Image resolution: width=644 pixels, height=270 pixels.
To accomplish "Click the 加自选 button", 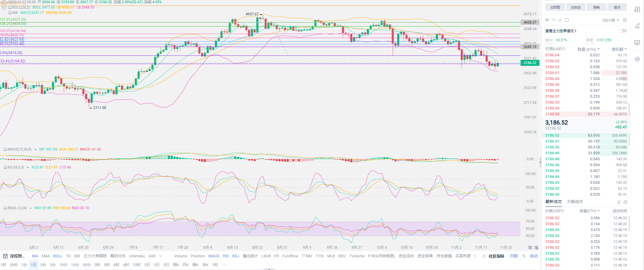I will [575, 7].
